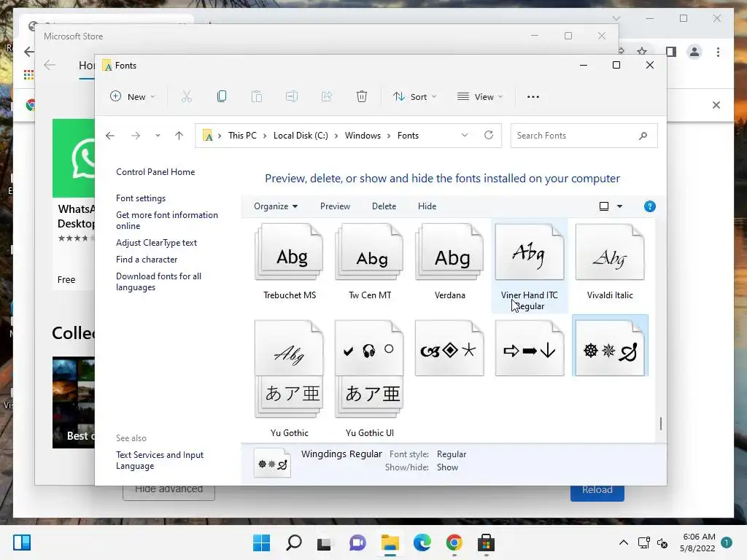The image size is (747, 560).
Task: Click the Delete trash can icon
Action: point(362,97)
